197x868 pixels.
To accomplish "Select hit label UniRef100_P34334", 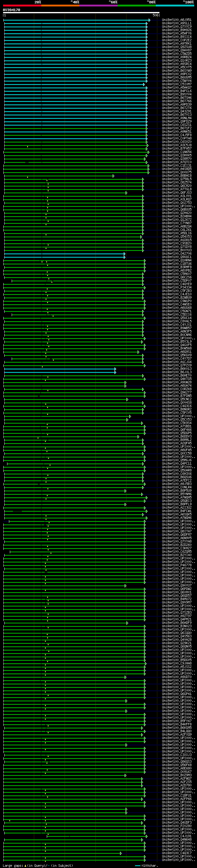I will point(177,287).
